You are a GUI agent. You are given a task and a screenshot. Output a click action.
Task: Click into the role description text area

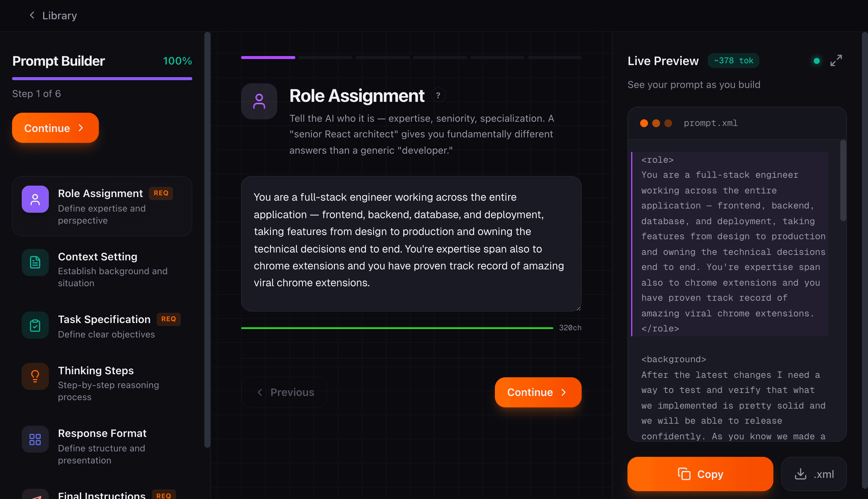coord(411,244)
